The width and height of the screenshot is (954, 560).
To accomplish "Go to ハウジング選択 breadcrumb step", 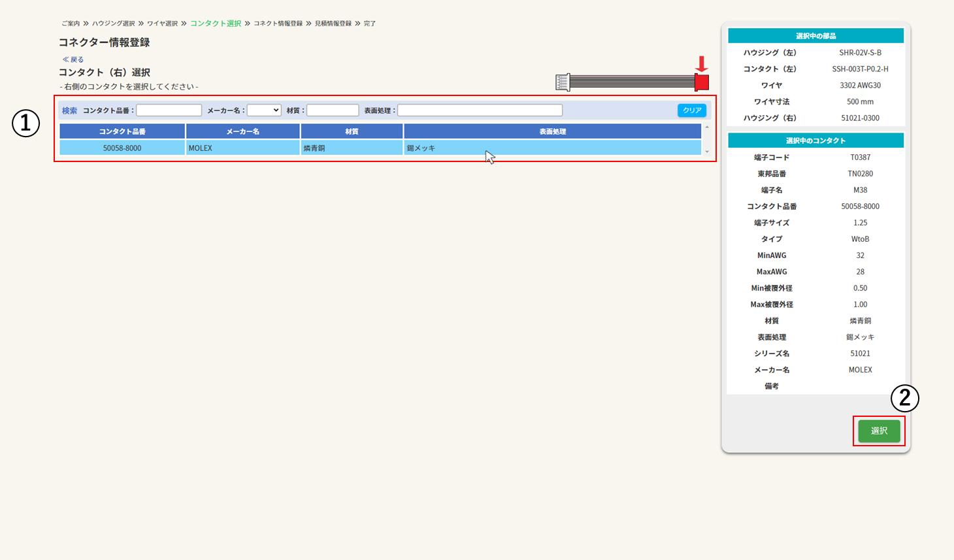I will pyautogui.click(x=113, y=24).
